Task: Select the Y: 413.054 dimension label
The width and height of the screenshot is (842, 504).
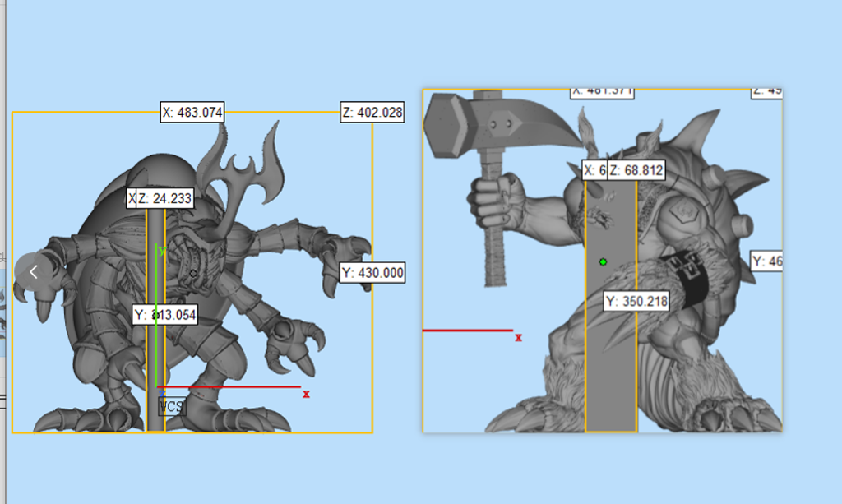Action: [165, 314]
